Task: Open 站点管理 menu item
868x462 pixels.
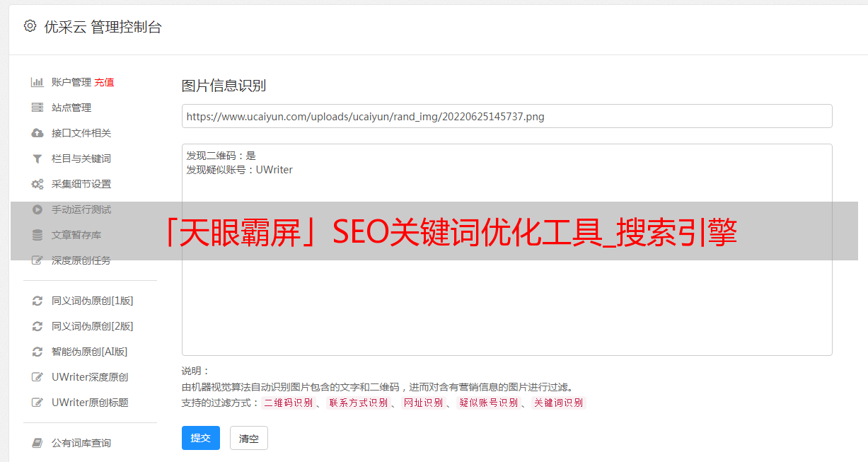Action: pos(71,108)
